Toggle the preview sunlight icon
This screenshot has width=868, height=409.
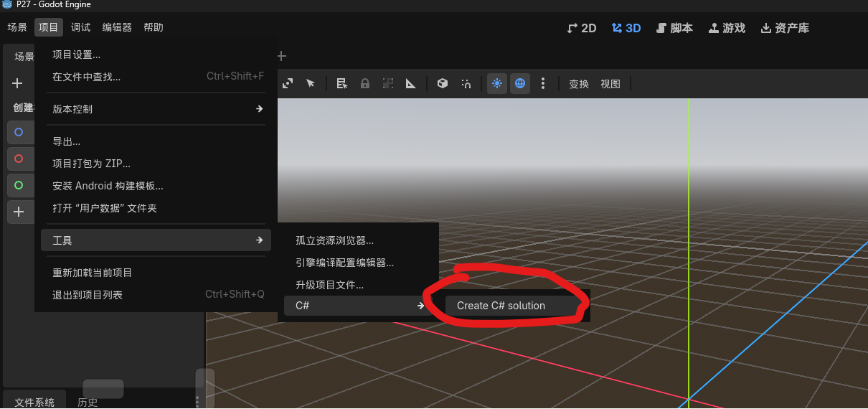click(x=497, y=83)
